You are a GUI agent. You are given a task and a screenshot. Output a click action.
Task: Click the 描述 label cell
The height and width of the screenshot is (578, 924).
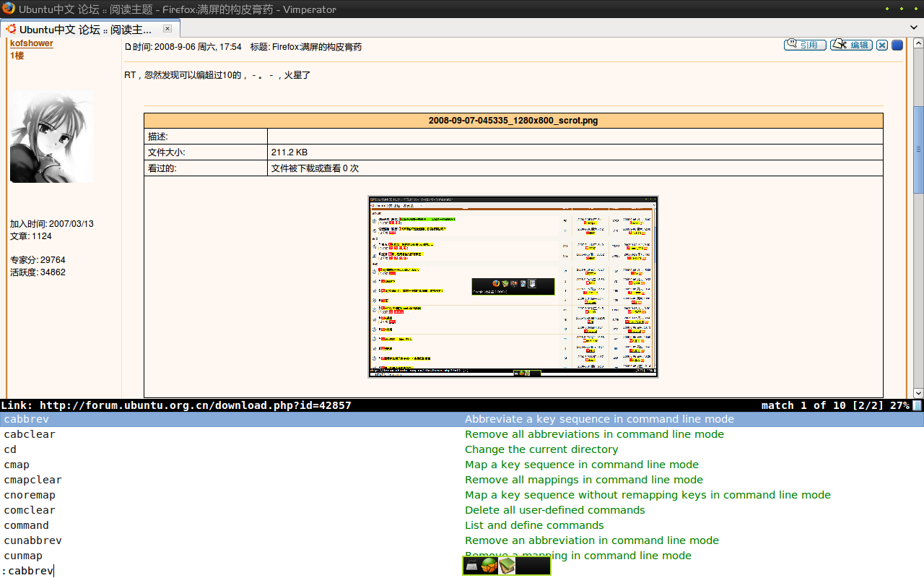click(206, 137)
